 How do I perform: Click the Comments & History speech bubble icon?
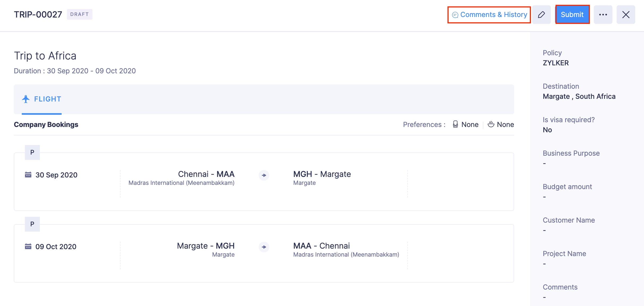455,15
